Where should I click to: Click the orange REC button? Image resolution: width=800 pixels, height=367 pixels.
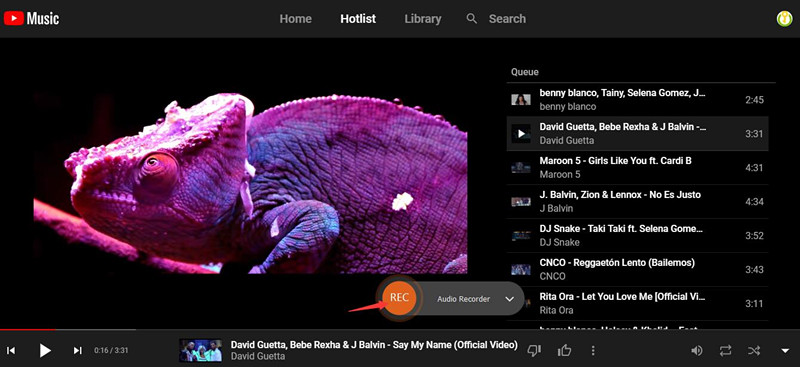point(399,299)
